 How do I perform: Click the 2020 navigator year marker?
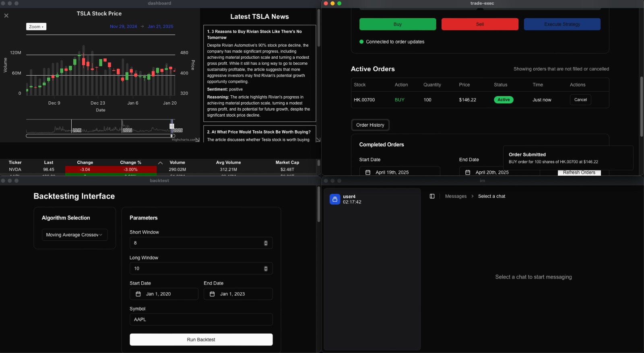(127, 130)
